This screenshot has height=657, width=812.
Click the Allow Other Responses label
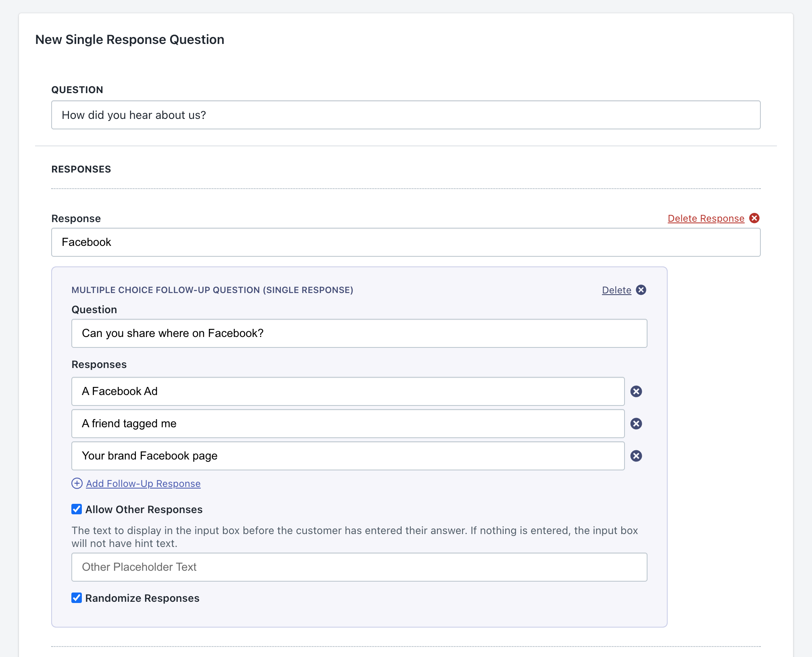pyautogui.click(x=144, y=509)
